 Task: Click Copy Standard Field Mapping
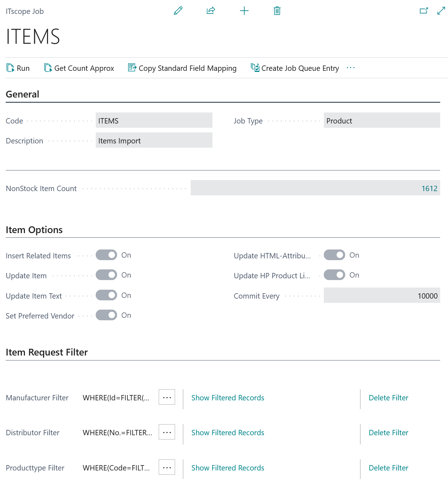(x=182, y=68)
